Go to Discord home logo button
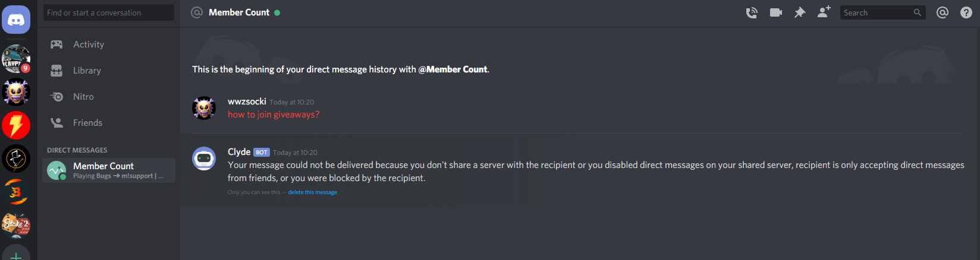The height and width of the screenshot is (260, 980). pos(16,20)
